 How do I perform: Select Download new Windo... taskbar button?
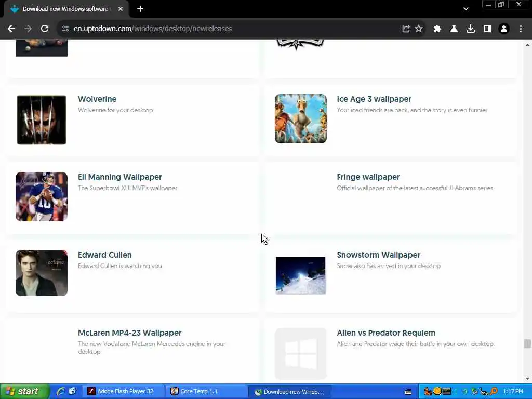289,392
